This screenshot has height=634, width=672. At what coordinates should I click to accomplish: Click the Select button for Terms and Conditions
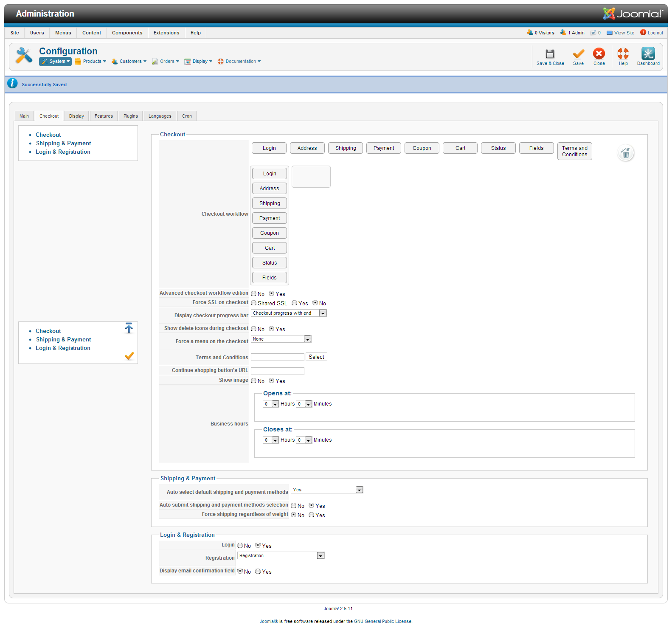click(316, 357)
